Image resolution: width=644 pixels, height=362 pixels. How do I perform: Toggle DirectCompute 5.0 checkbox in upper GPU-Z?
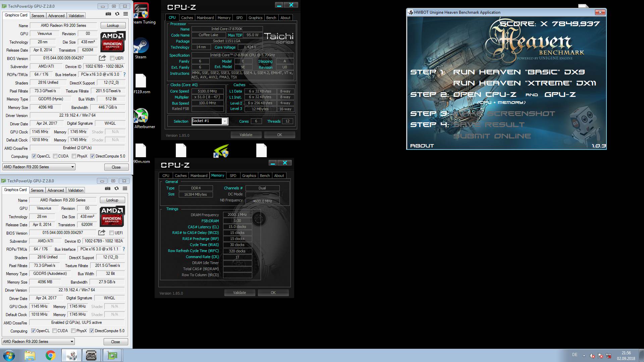pos(92,156)
